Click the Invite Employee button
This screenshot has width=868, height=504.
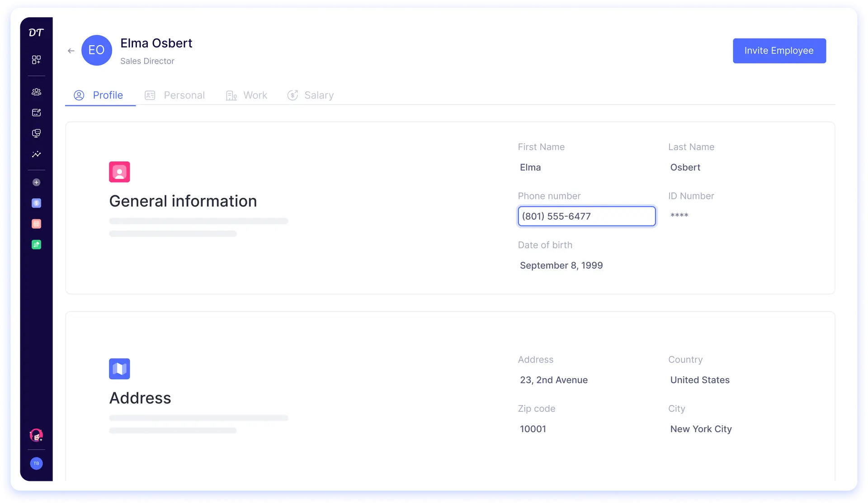coord(779,51)
